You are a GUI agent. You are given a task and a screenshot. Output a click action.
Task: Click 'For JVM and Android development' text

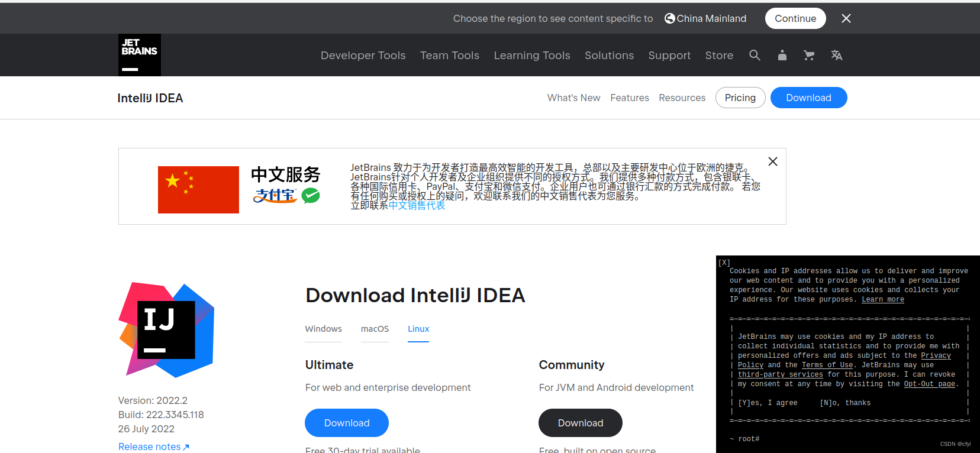[x=617, y=387]
